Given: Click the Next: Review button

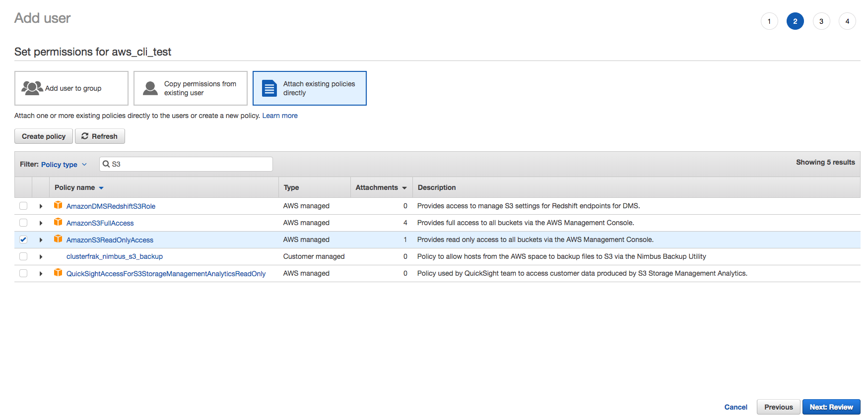Looking at the screenshot, I should 831,407.
